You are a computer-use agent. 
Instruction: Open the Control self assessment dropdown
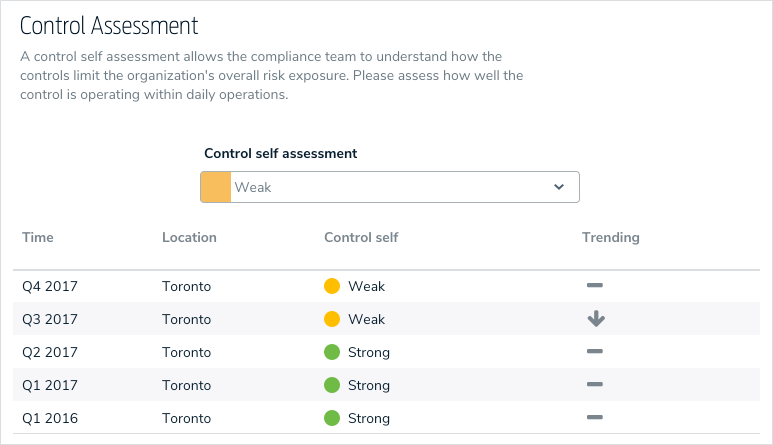pos(390,187)
